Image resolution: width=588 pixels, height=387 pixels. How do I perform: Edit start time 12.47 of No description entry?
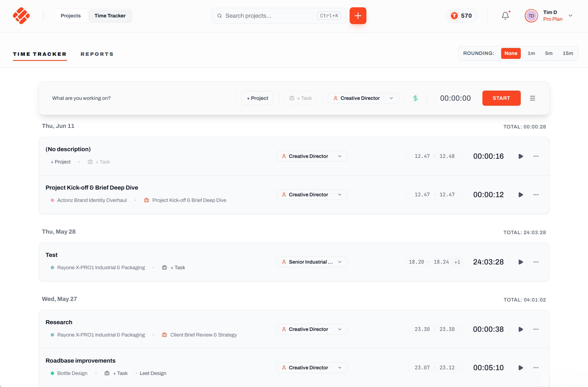pyautogui.click(x=422, y=156)
